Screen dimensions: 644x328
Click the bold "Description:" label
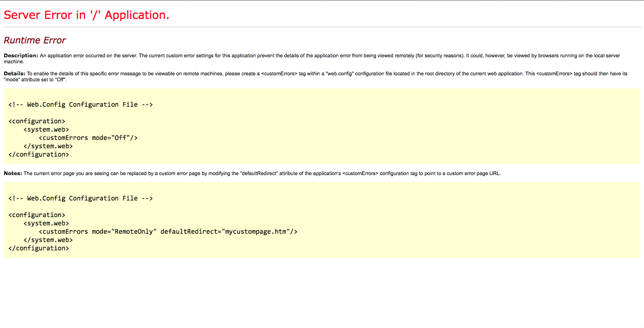tap(21, 55)
